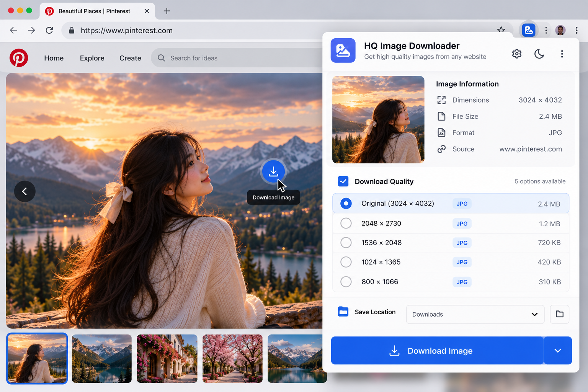Viewport: 588px width, 392px height.
Task: Open Create in Pinterest nav
Action: [x=130, y=58]
